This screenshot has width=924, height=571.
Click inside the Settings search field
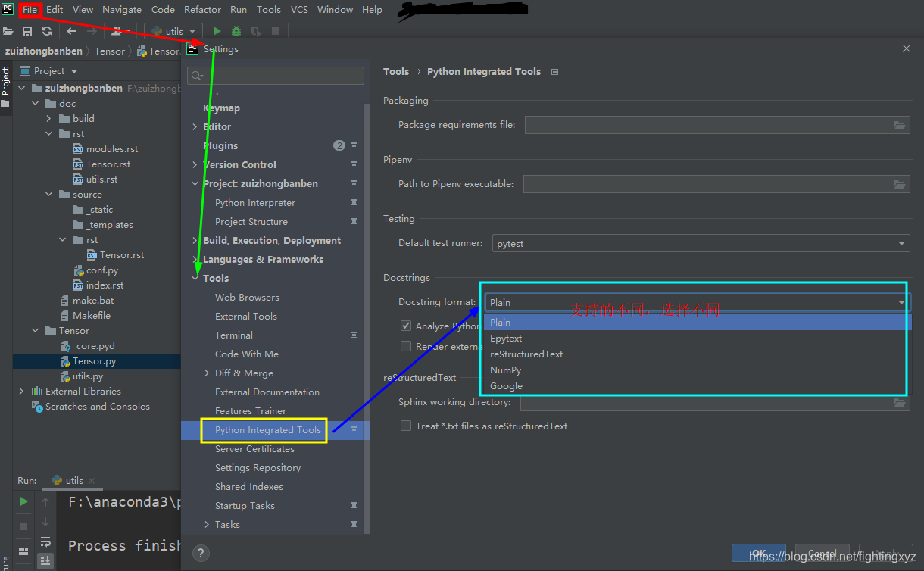tap(274, 76)
